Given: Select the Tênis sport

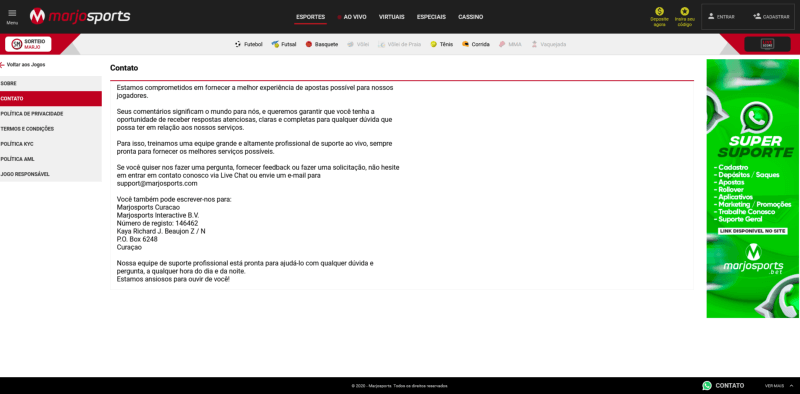Looking at the screenshot, I should [x=441, y=44].
